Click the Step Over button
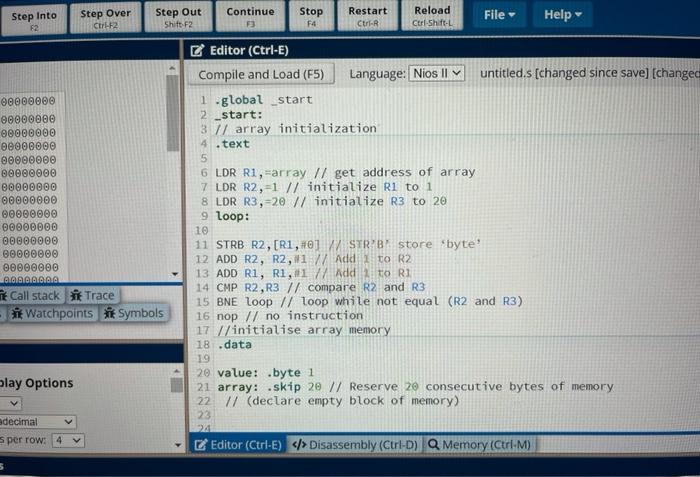The image size is (700, 477). pyautogui.click(x=105, y=18)
